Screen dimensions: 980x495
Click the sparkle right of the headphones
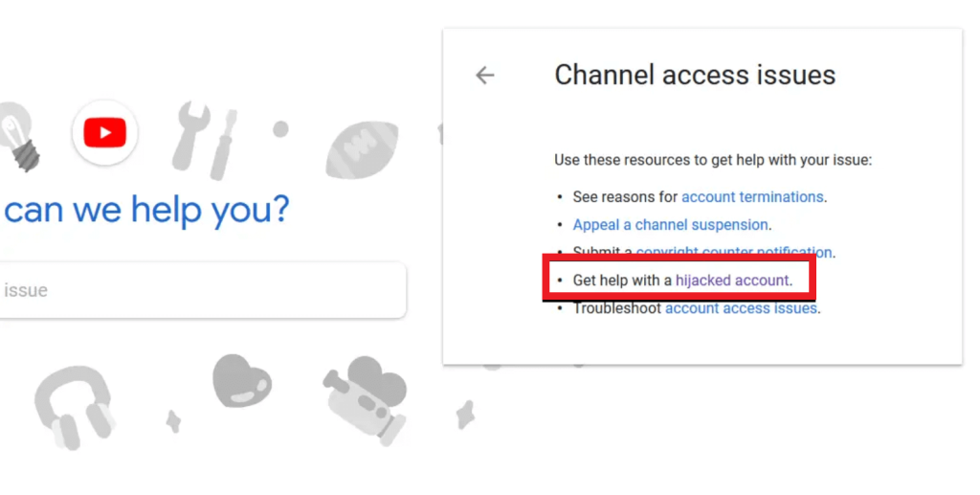tap(174, 421)
